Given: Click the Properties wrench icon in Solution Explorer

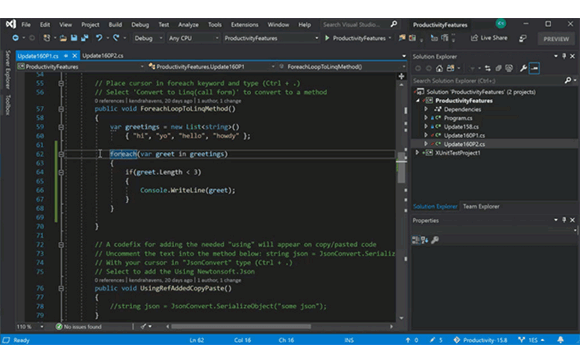Looking at the screenshot, I should 523,68.
